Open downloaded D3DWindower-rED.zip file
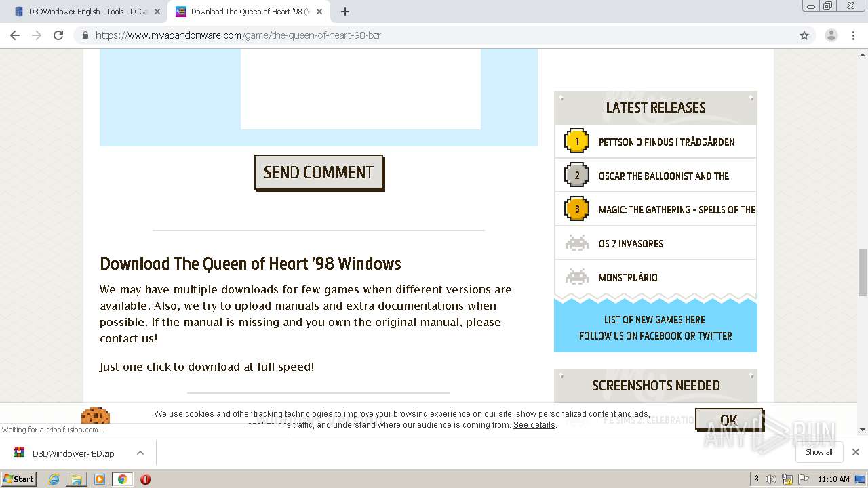868x488 pixels. (x=73, y=453)
